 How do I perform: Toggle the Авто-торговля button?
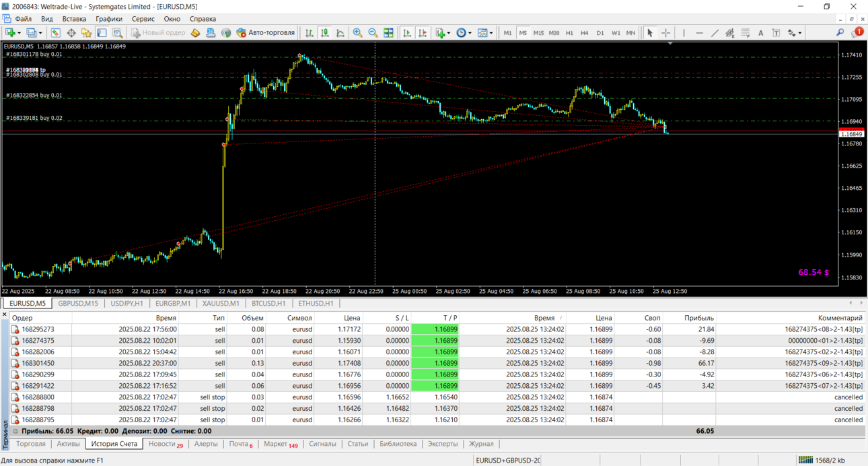(266, 32)
